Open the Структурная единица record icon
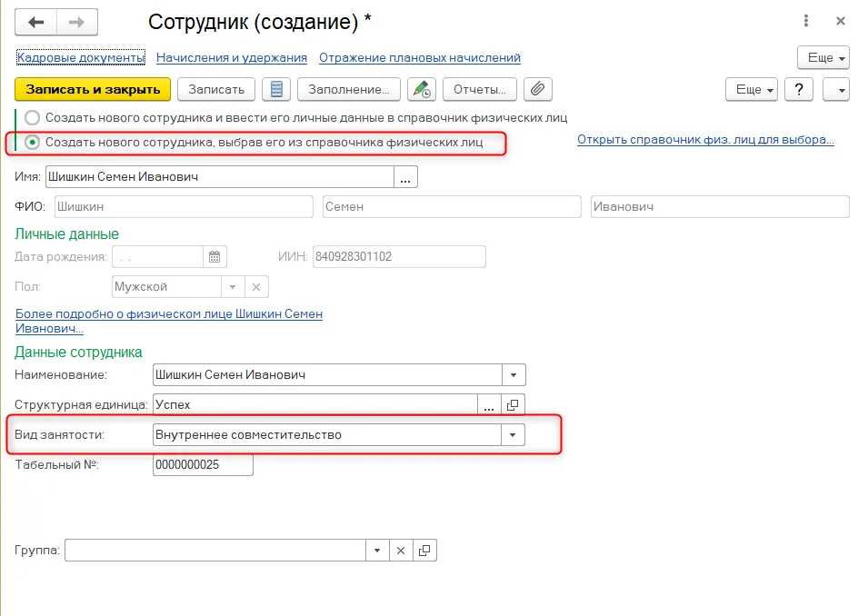Screen dimensions: 868x616 (513, 405)
